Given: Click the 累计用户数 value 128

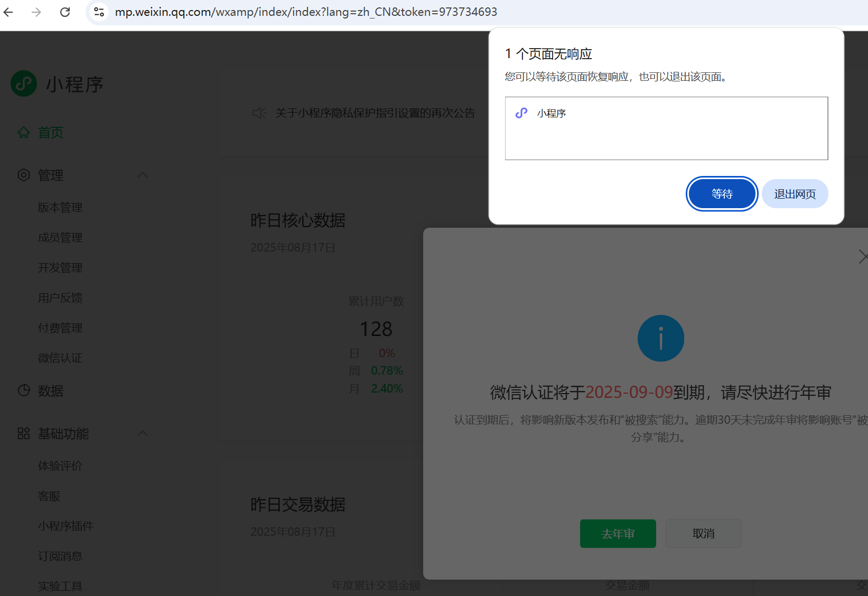Looking at the screenshot, I should click(x=376, y=329).
